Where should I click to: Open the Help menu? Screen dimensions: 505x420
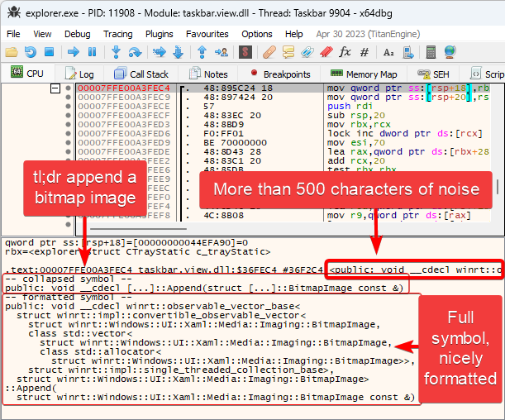tap(293, 34)
